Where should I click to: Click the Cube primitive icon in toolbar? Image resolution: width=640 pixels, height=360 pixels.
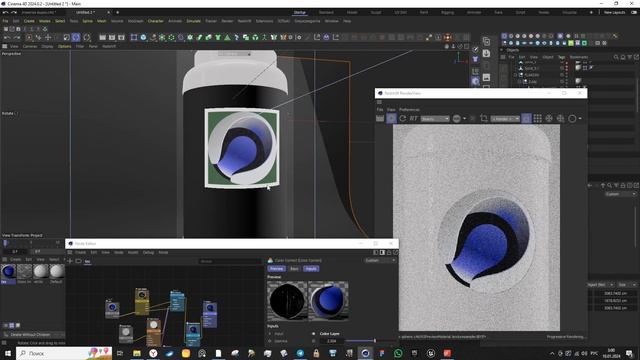(143, 38)
